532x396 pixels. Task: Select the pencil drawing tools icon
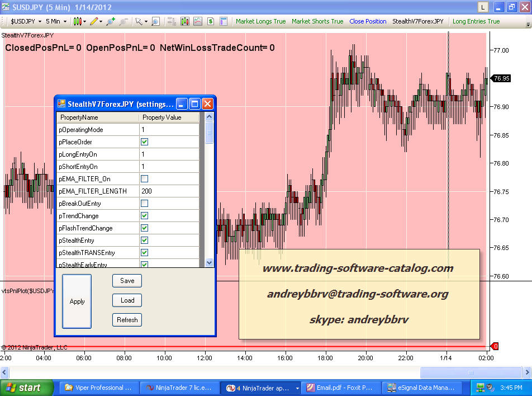click(x=94, y=21)
